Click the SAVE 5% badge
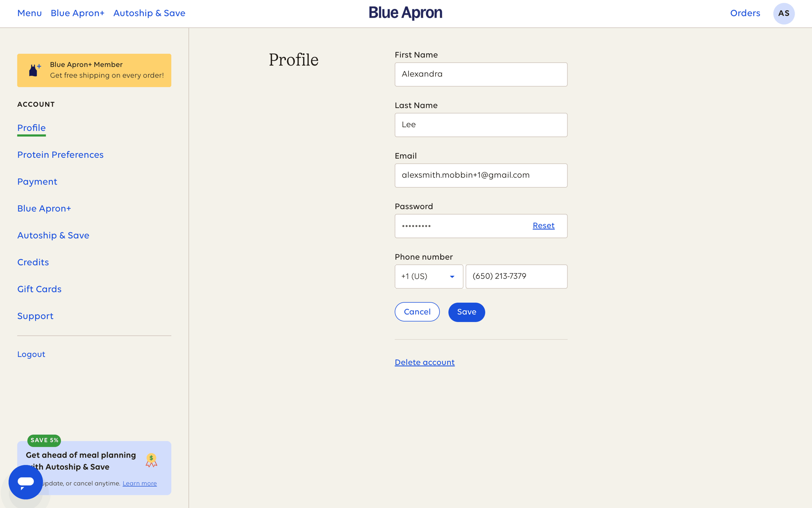The height and width of the screenshot is (508, 812). [x=44, y=440]
